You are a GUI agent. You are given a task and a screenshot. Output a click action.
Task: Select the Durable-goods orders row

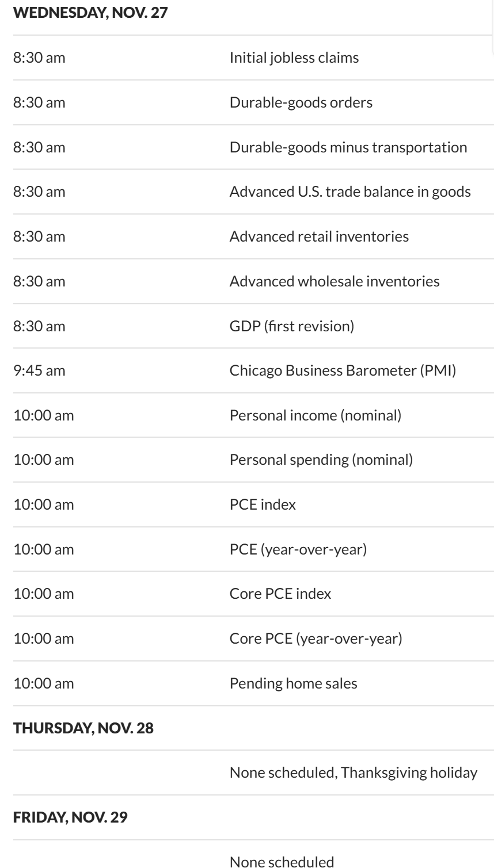click(x=301, y=102)
